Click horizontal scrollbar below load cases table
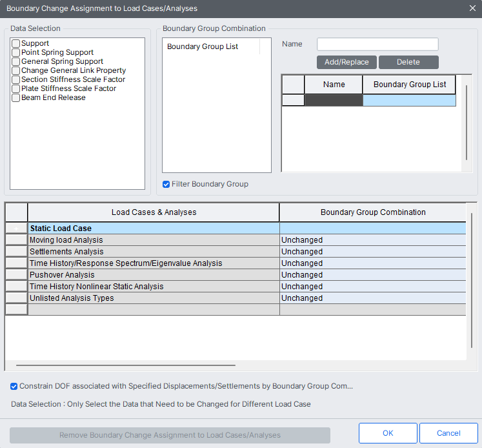Viewport: 482px width, 448px height. [x=126, y=365]
